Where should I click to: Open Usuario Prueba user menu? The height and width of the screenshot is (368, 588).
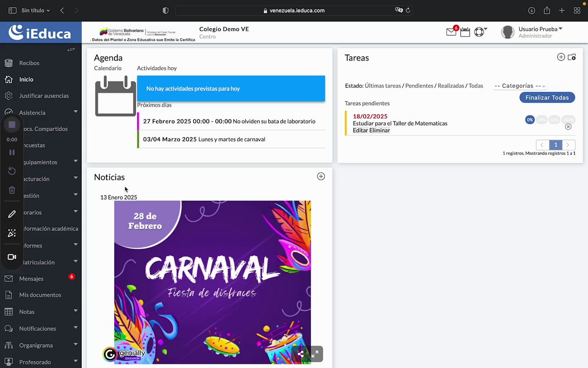(540, 29)
